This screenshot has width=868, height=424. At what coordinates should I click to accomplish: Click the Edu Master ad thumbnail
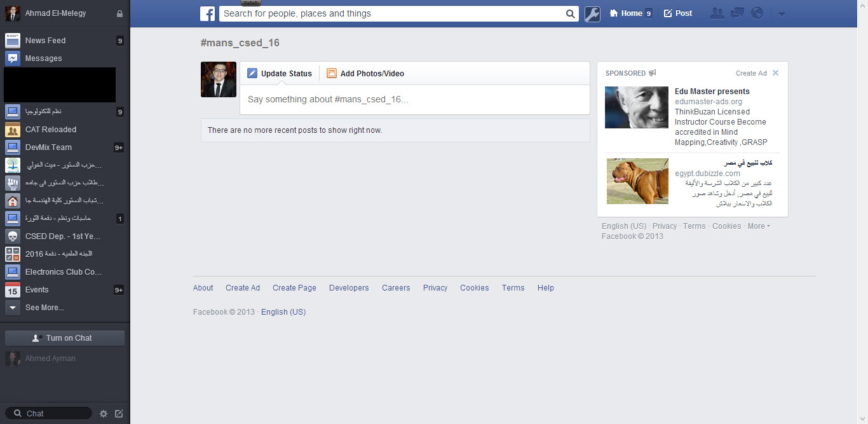pos(637,107)
